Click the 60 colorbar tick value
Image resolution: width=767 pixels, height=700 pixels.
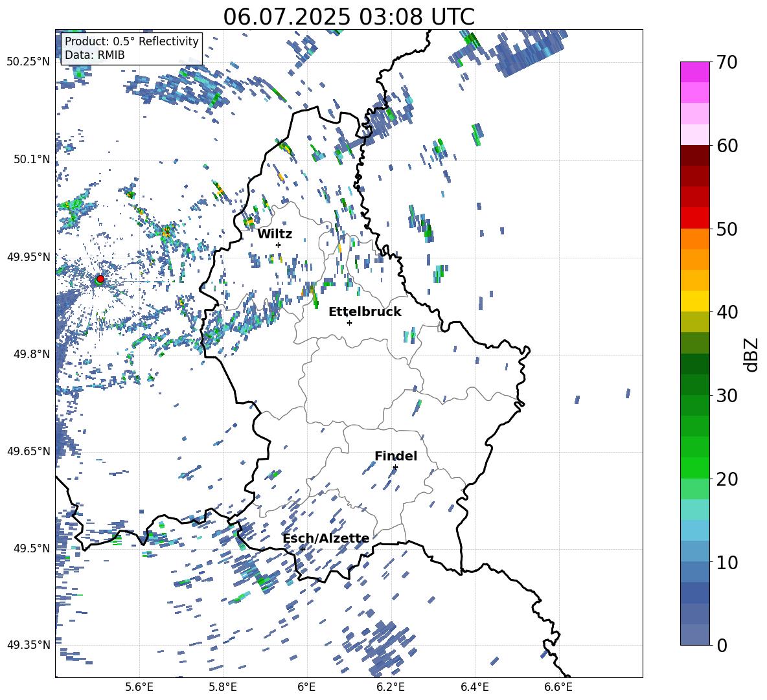[727, 146]
